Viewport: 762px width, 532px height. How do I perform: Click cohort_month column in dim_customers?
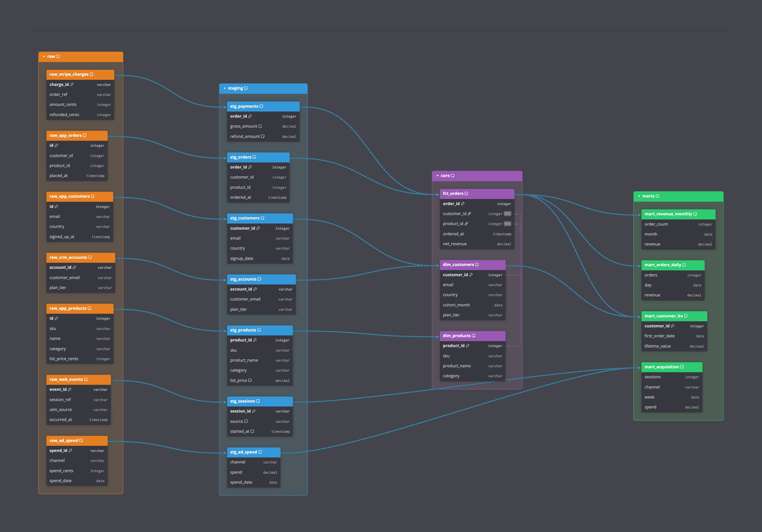click(473, 305)
